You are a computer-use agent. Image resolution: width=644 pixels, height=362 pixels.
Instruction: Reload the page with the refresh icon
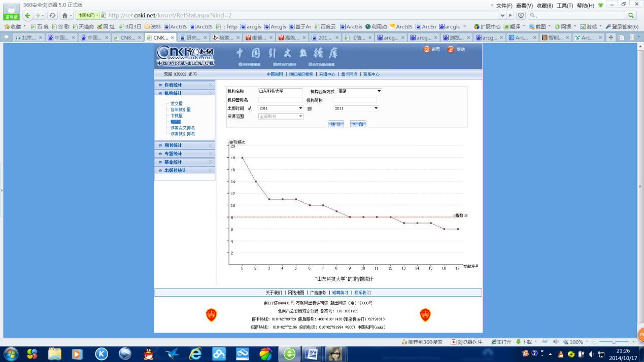point(52,16)
